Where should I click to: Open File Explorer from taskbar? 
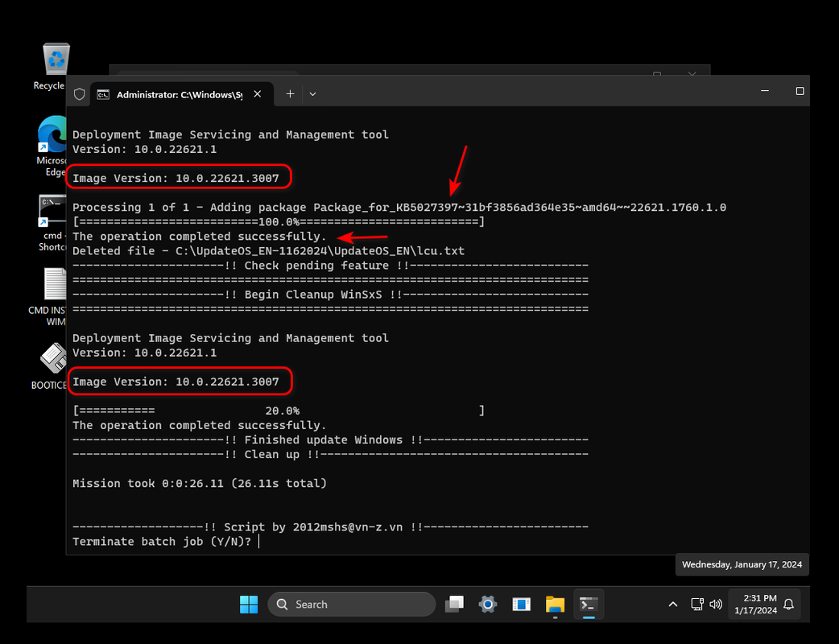555,605
